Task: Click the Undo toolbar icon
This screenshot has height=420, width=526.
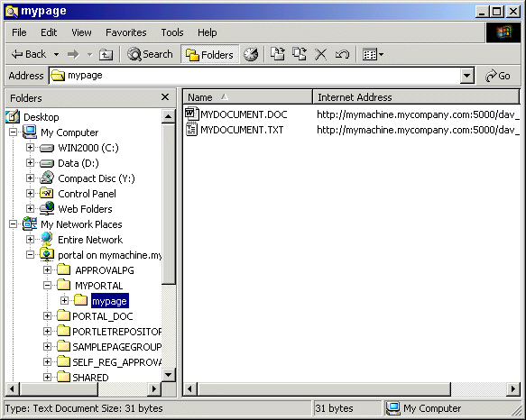Action: [342, 54]
